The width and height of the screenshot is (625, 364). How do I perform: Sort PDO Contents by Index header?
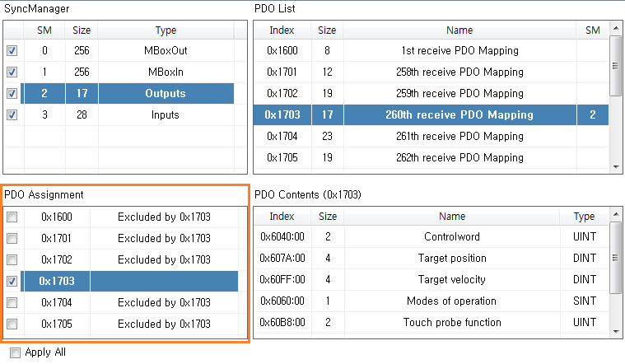(x=282, y=217)
